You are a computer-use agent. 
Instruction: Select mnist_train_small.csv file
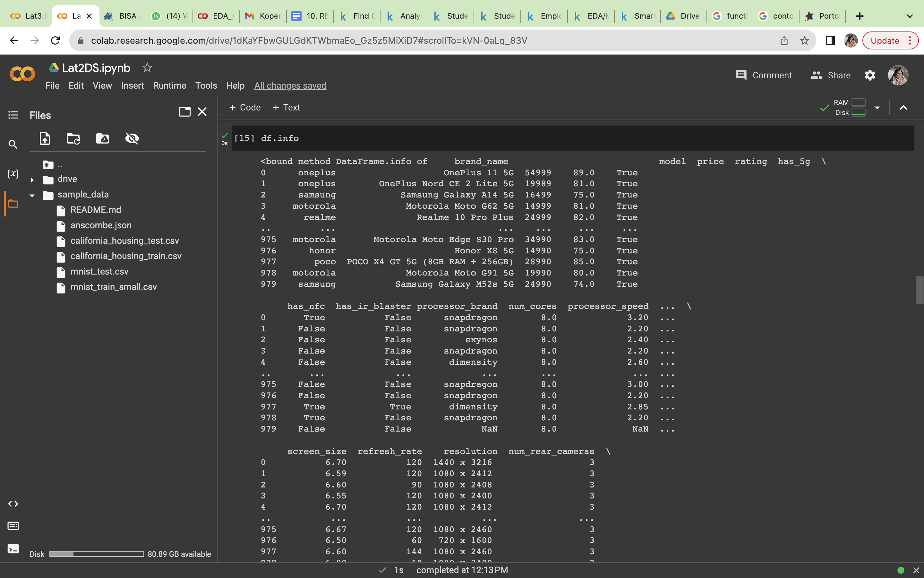(x=113, y=287)
